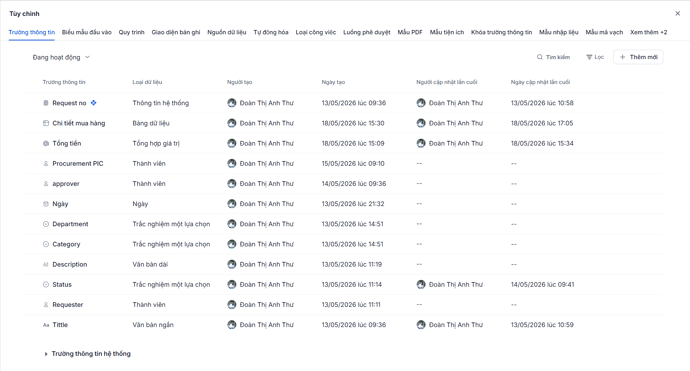Click the field type icon beside Request no
Image resolution: width=690 pixels, height=371 pixels.
click(46, 103)
